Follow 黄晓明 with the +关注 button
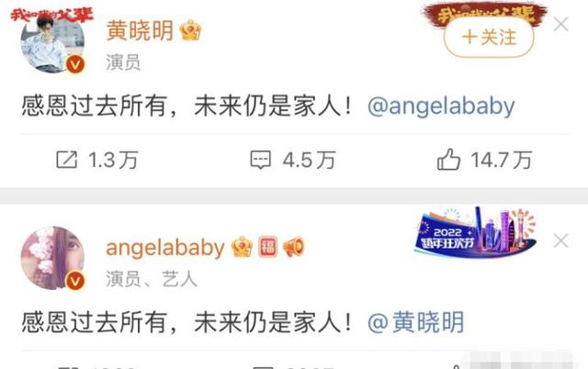Image resolution: width=588 pixels, height=369 pixels. (x=489, y=37)
